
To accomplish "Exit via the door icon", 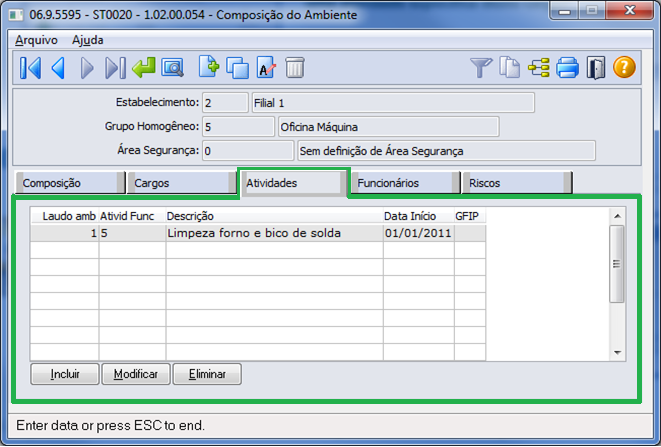I will click(596, 68).
